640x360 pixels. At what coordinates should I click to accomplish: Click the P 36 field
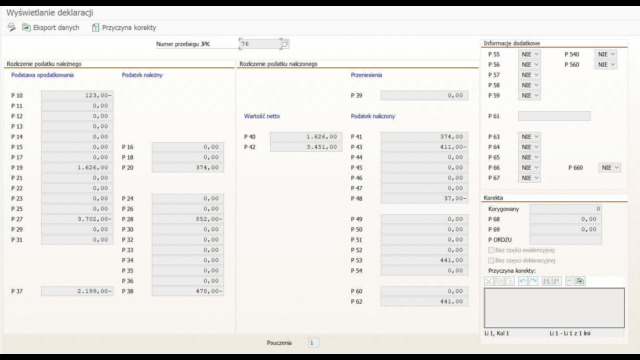click(188, 281)
